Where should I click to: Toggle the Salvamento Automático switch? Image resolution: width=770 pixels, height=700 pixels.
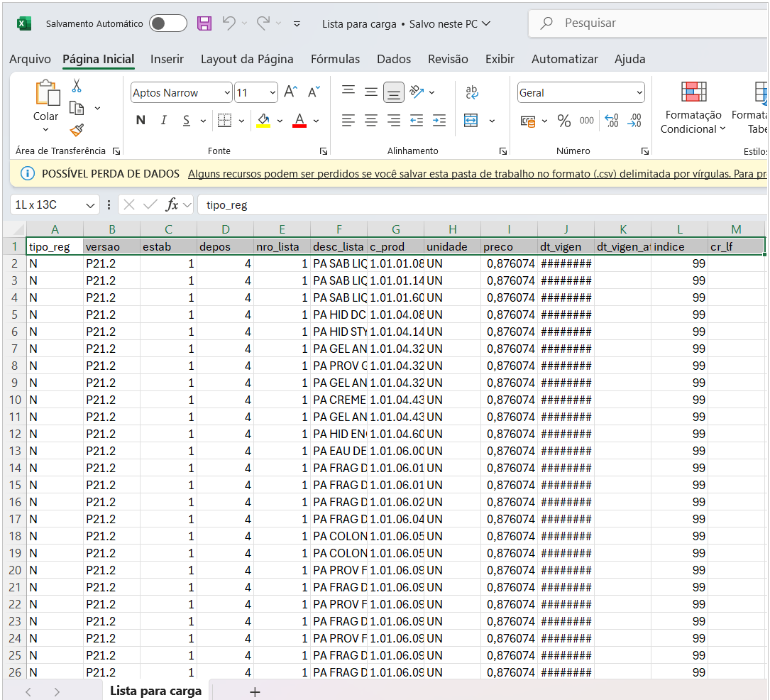pyautogui.click(x=168, y=23)
